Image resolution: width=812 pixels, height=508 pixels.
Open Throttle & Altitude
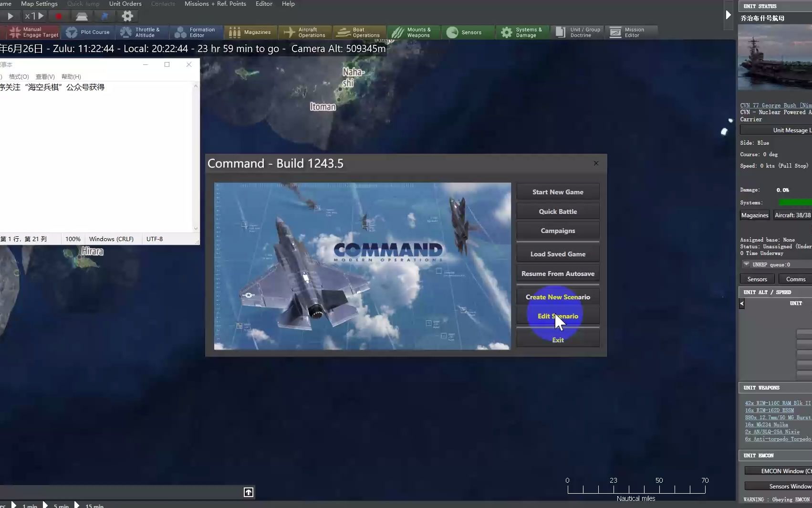pos(142,32)
